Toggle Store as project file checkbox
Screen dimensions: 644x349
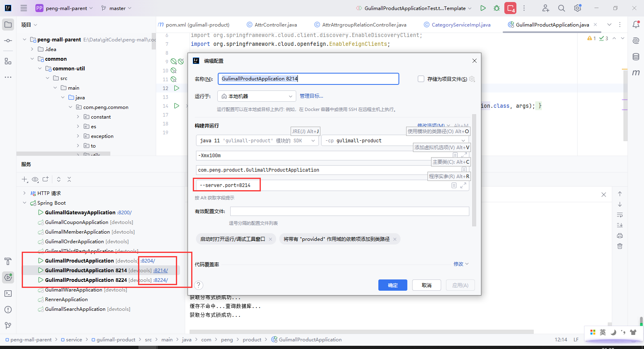[421, 79]
